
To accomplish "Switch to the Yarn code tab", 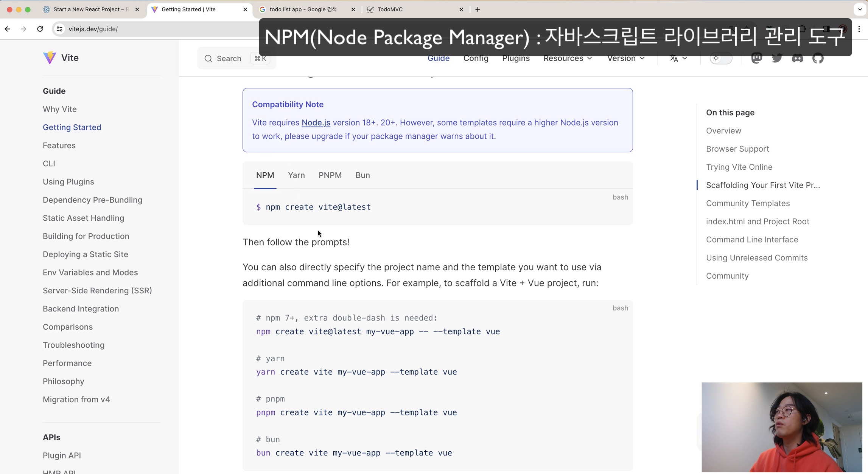I will [x=296, y=175].
